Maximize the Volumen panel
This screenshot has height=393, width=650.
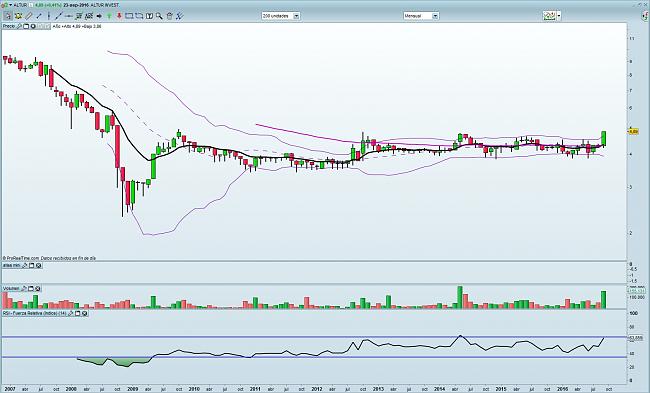click(x=31, y=289)
